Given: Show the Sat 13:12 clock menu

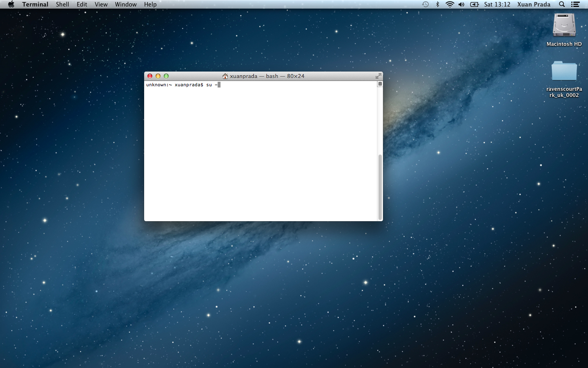Looking at the screenshot, I should point(497,4).
